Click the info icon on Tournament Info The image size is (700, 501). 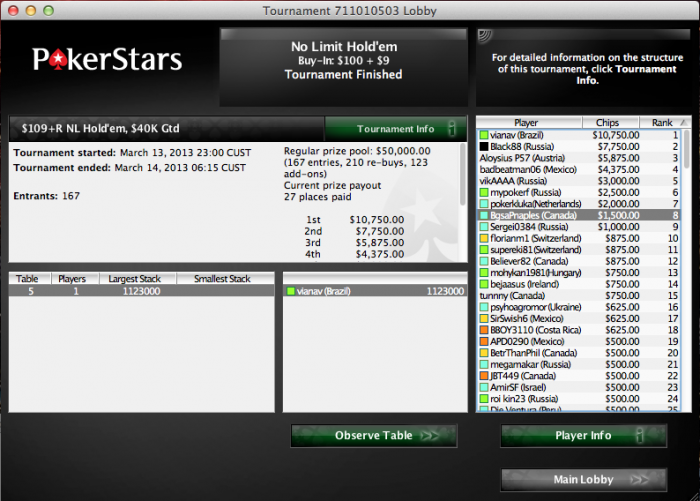pyautogui.click(x=452, y=129)
